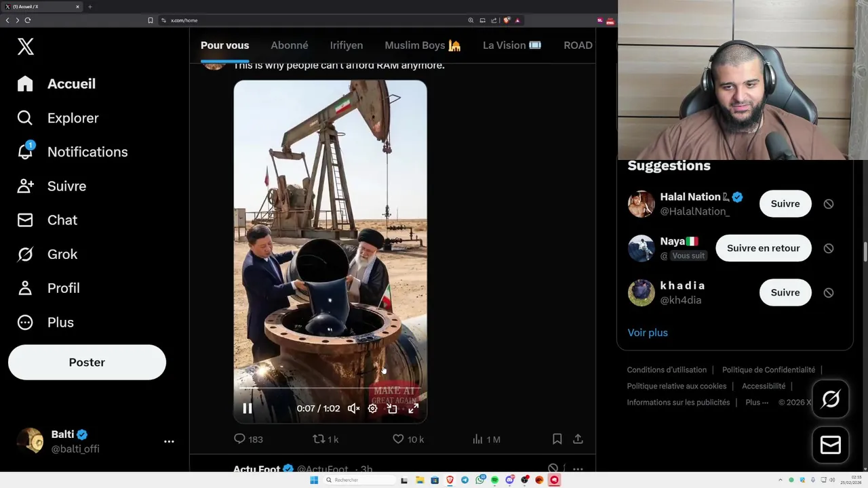Switch to the ROAD tab
The height and width of the screenshot is (488, 868).
click(x=578, y=45)
